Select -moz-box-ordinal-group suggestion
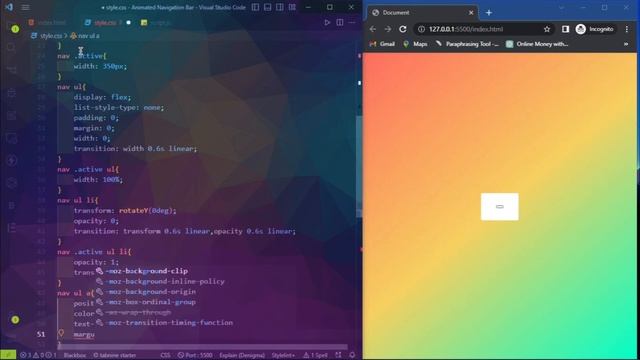The image size is (640, 360). click(x=151, y=302)
